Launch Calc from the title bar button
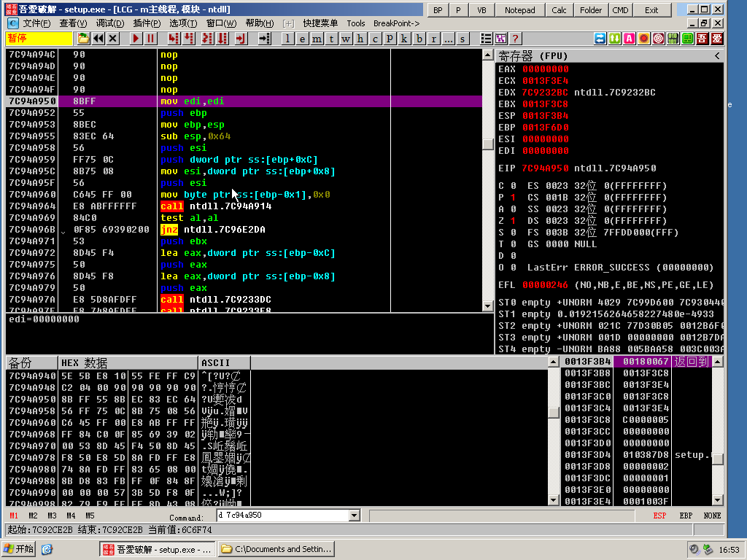Viewport: 747px width, 560px height. [559, 10]
